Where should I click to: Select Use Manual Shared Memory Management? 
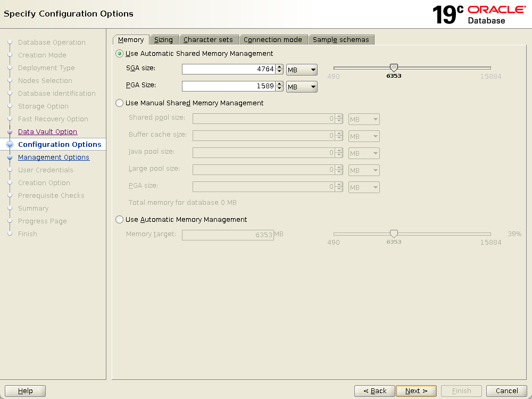pos(120,103)
